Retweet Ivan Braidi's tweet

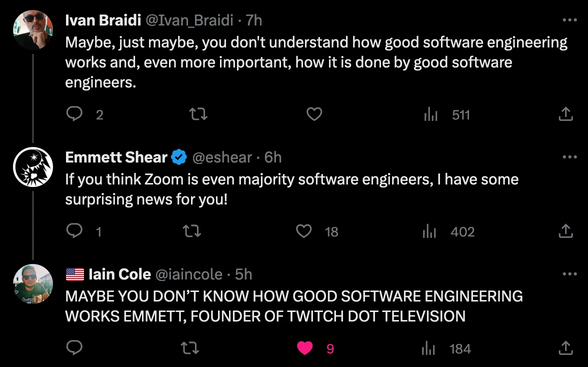coord(198,114)
